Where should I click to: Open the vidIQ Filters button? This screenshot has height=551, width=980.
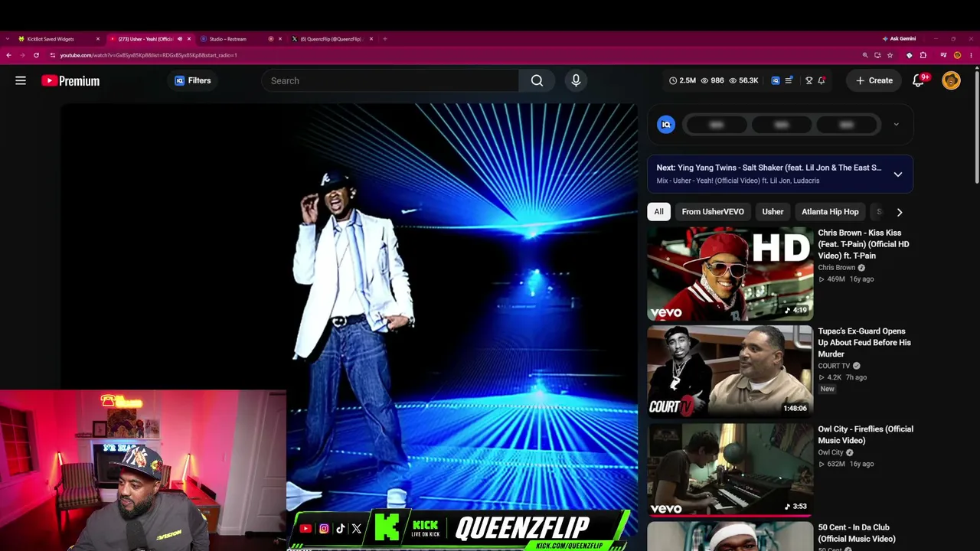(192, 80)
